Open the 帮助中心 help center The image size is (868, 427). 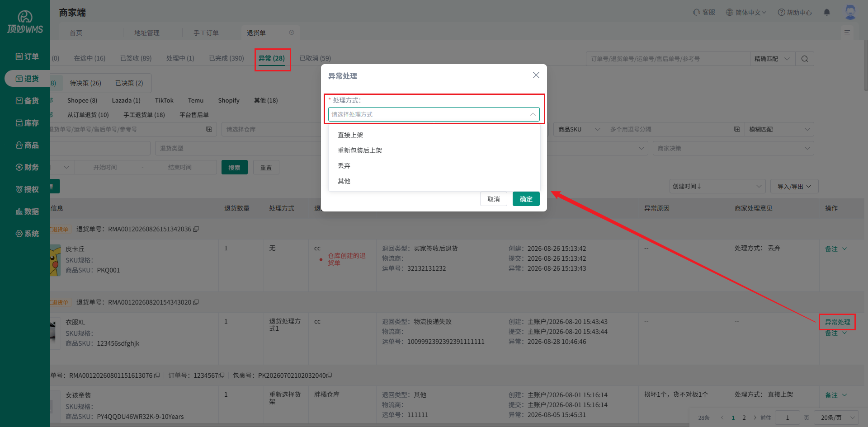point(795,12)
